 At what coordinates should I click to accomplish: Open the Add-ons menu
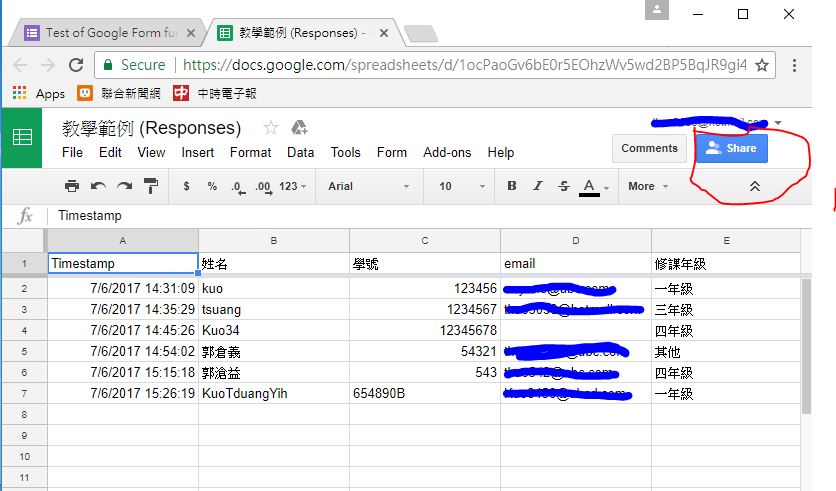click(x=447, y=152)
